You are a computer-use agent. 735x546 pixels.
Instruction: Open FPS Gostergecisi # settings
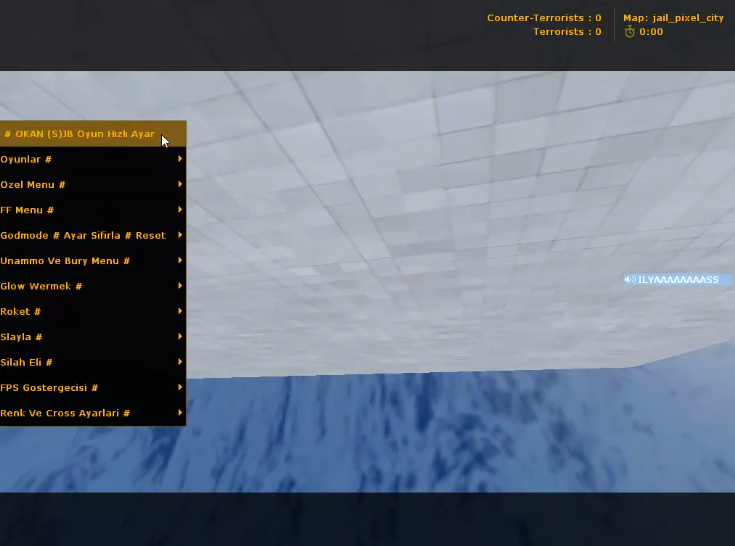93,388
